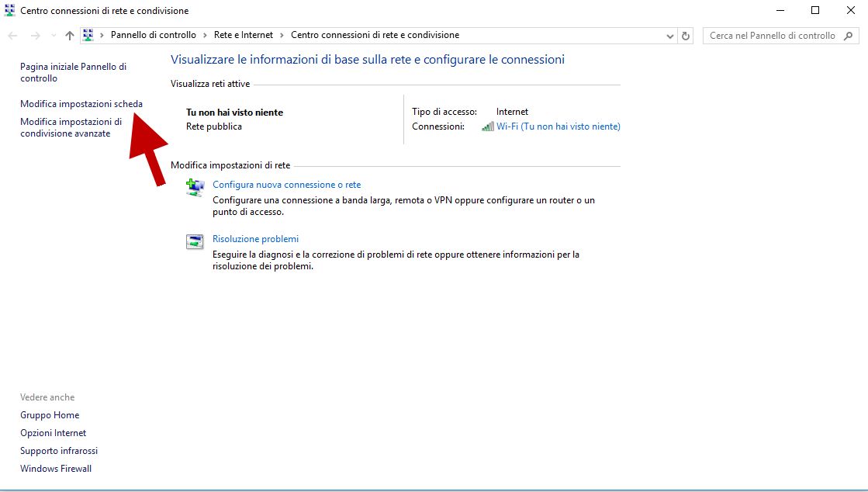Expand the chevron after Rete e Internet

coord(282,35)
